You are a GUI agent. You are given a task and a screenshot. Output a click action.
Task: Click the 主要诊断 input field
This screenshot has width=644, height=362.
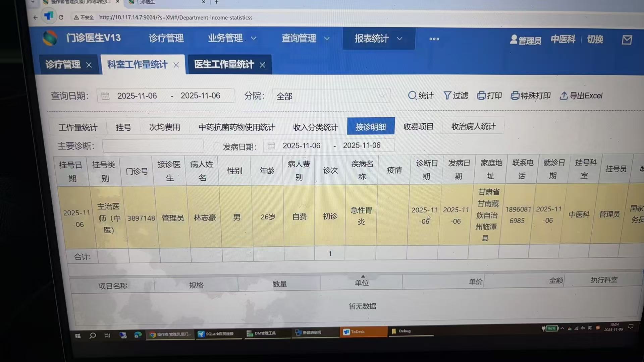pos(153,146)
